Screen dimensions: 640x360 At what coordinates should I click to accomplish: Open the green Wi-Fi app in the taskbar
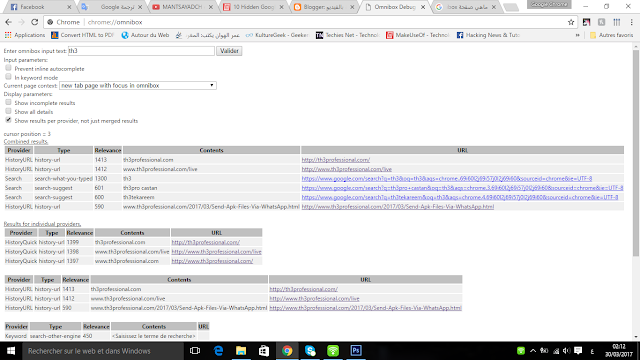333,351
